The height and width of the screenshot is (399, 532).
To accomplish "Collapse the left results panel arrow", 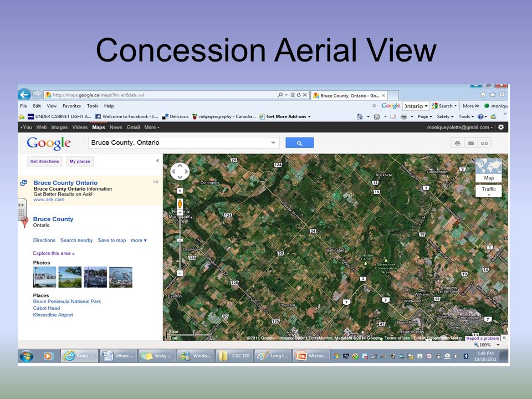I will pyautogui.click(x=157, y=161).
